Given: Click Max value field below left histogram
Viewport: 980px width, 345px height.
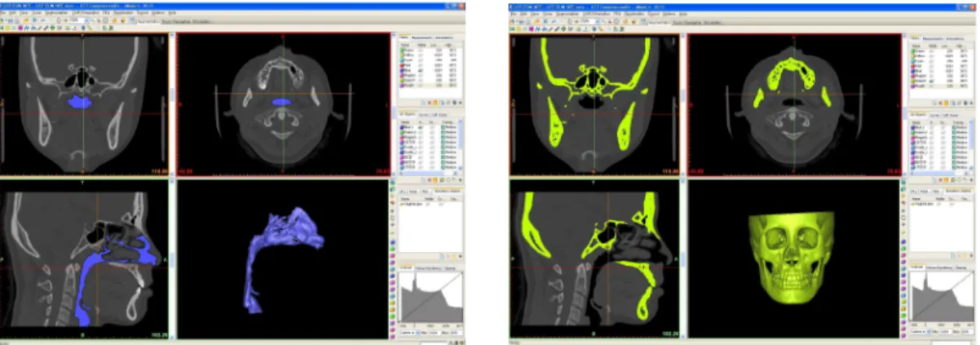Looking at the screenshot, I should point(457,332).
